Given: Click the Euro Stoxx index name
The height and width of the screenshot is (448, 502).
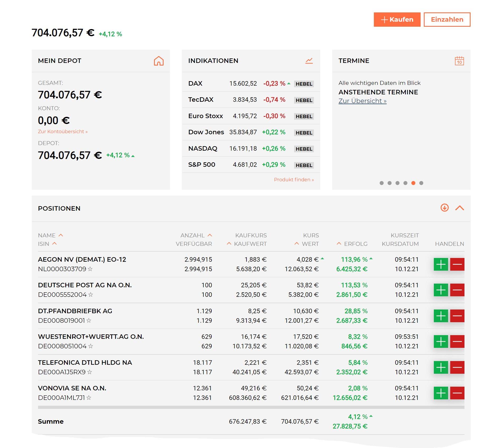Looking at the screenshot, I should pos(206,116).
